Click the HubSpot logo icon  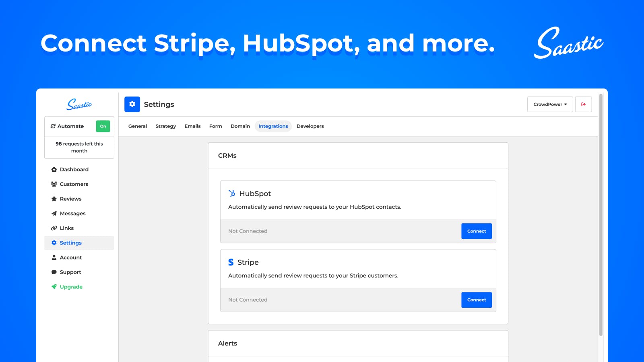coord(232,193)
